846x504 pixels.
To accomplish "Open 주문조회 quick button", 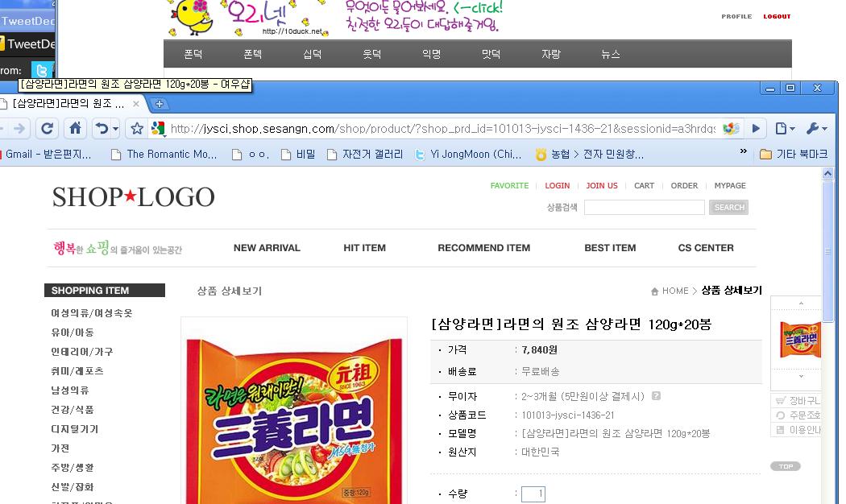I will pyautogui.click(x=798, y=415).
